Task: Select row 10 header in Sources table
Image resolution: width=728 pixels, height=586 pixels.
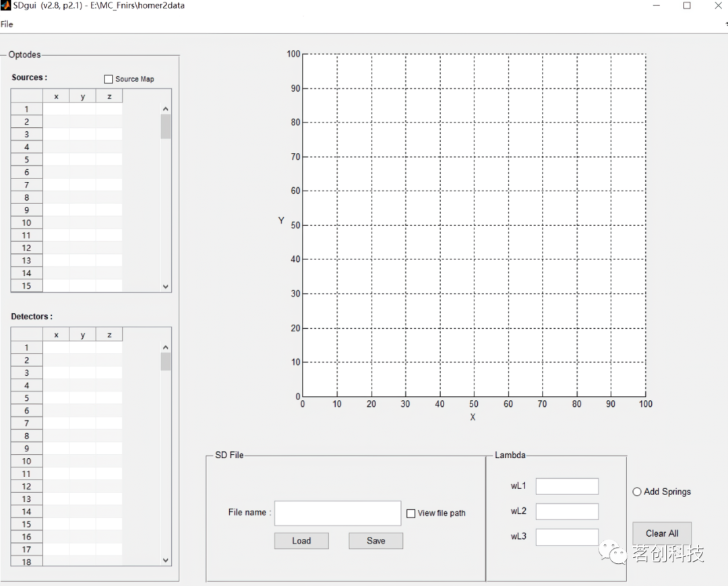Action: 26,223
